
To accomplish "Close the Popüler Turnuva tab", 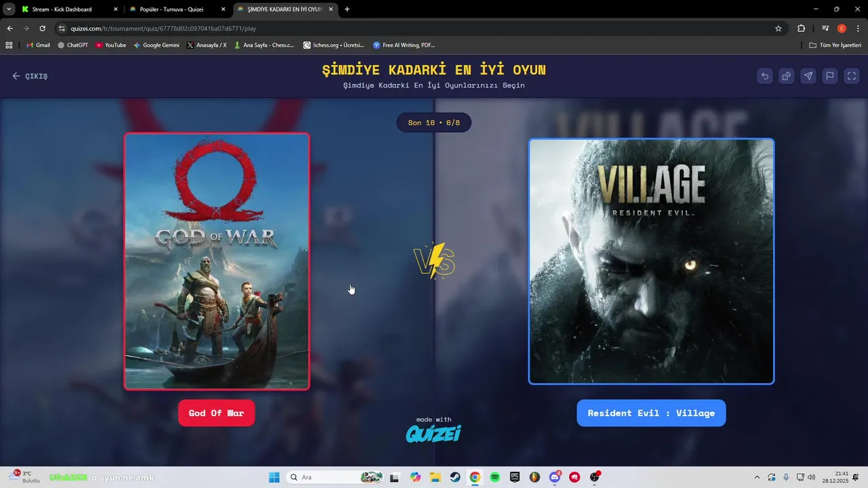I will 223,9.
